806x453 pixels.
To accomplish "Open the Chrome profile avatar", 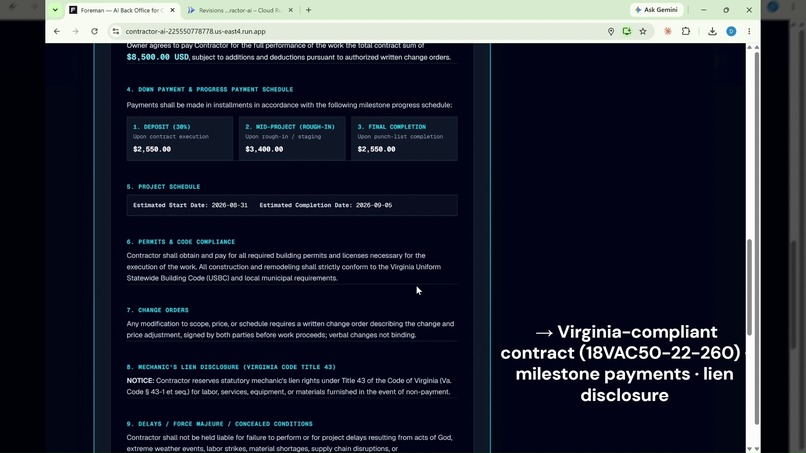I will click(x=731, y=31).
